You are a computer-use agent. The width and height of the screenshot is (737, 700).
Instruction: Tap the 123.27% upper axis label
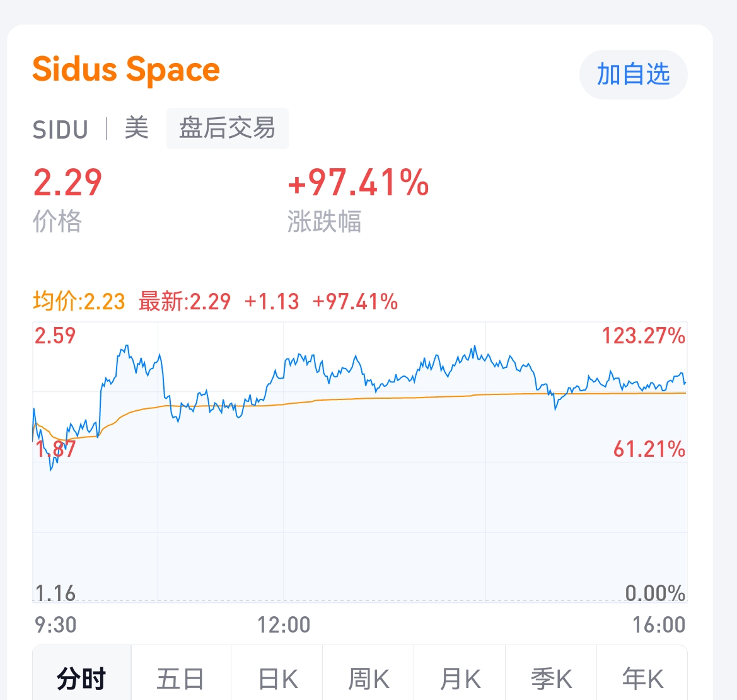point(643,336)
